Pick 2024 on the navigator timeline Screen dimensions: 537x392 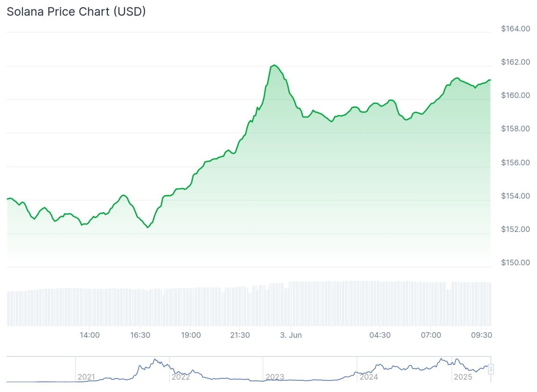pyautogui.click(x=369, y=377)
